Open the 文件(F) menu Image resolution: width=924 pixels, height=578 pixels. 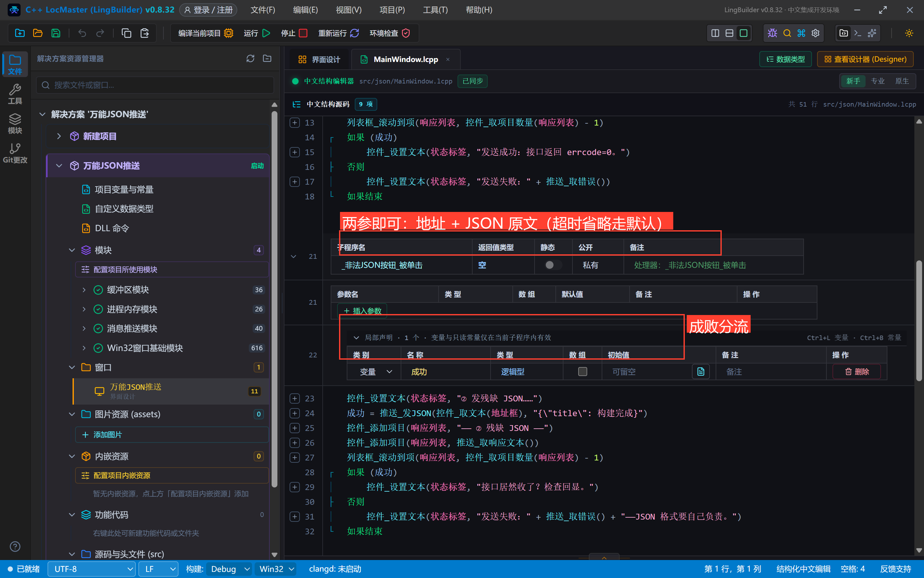(x=263, y=10)
